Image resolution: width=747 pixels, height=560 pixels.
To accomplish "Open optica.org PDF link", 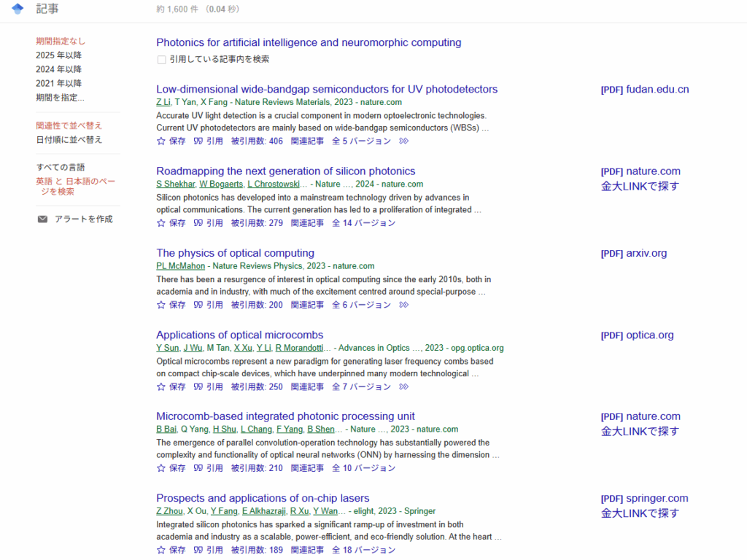I will click(637, 335).
